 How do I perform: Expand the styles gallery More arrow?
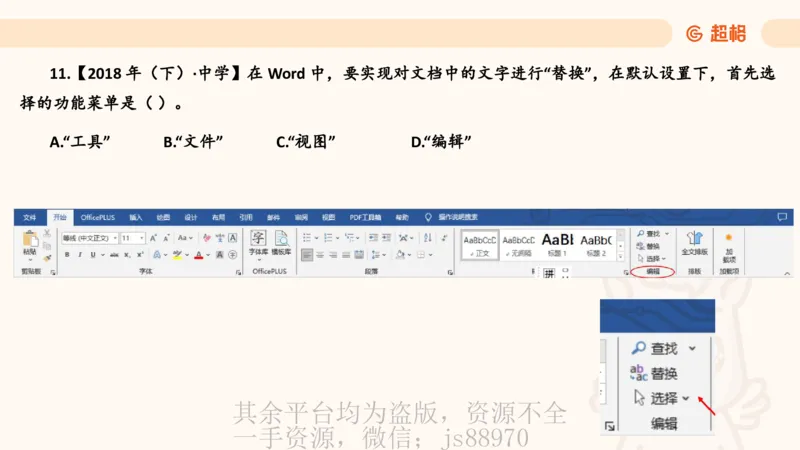pyautogui.click(x=621, y=257)
